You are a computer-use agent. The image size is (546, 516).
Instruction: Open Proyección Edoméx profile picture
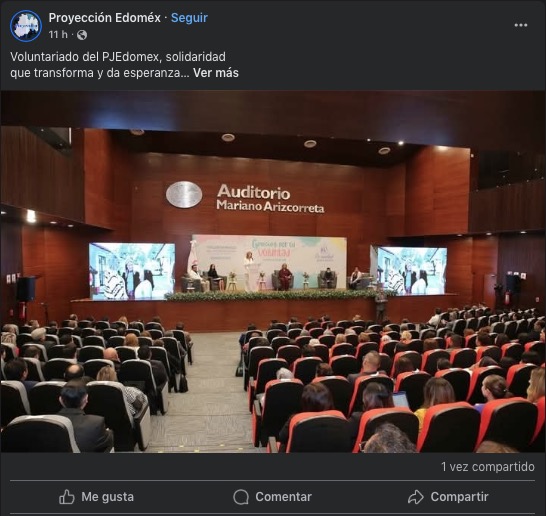26,26
